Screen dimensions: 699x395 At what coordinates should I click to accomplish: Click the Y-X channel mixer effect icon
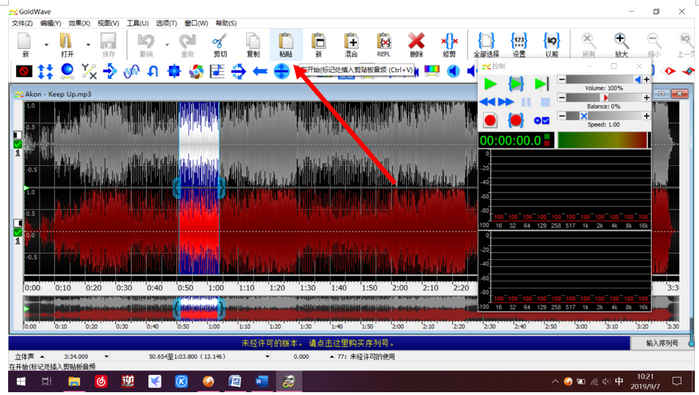pos(89,71)
